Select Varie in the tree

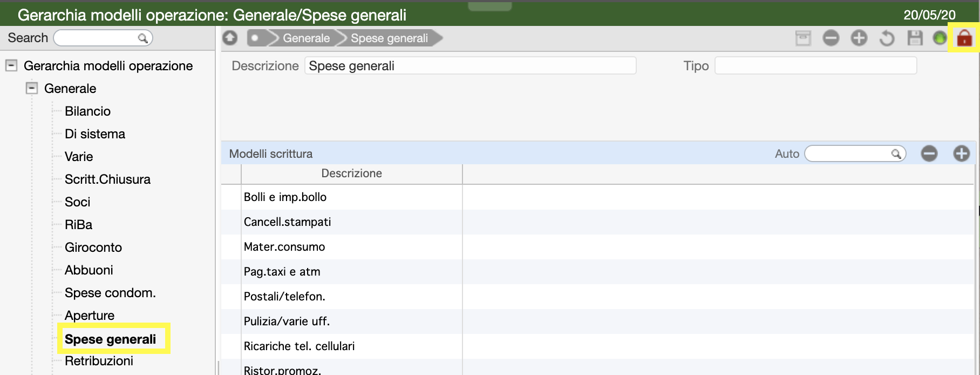pos(79,156)
